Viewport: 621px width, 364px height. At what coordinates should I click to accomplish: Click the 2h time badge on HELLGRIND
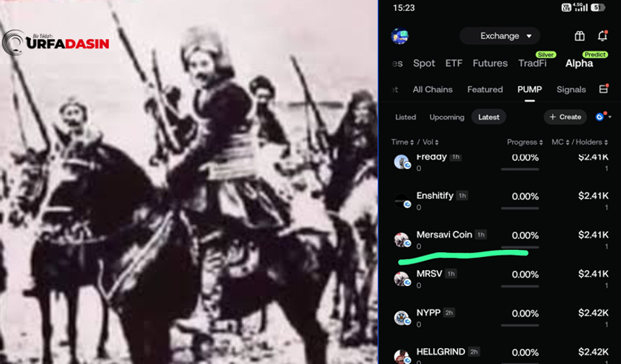474,352
